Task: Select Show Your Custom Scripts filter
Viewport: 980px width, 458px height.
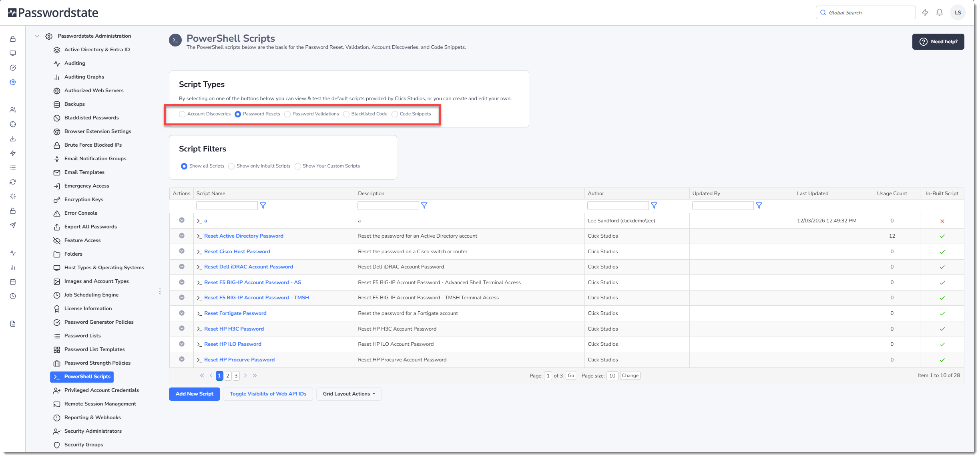Action: coord(298,166)
